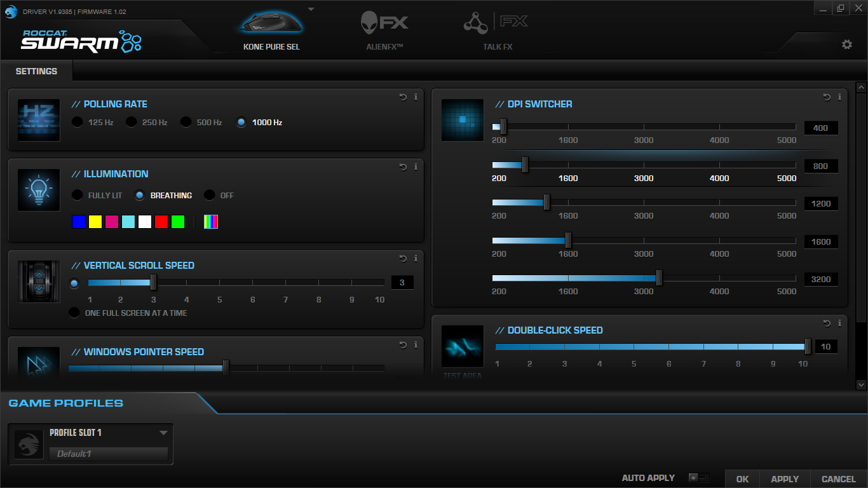Click the Default1 profile name field
This screenshot has width=868, height=488.
pyautogui.click(x=109, y=454)
